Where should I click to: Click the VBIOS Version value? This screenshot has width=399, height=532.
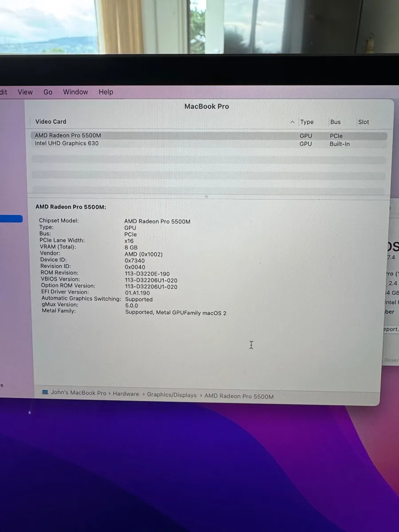151,280
